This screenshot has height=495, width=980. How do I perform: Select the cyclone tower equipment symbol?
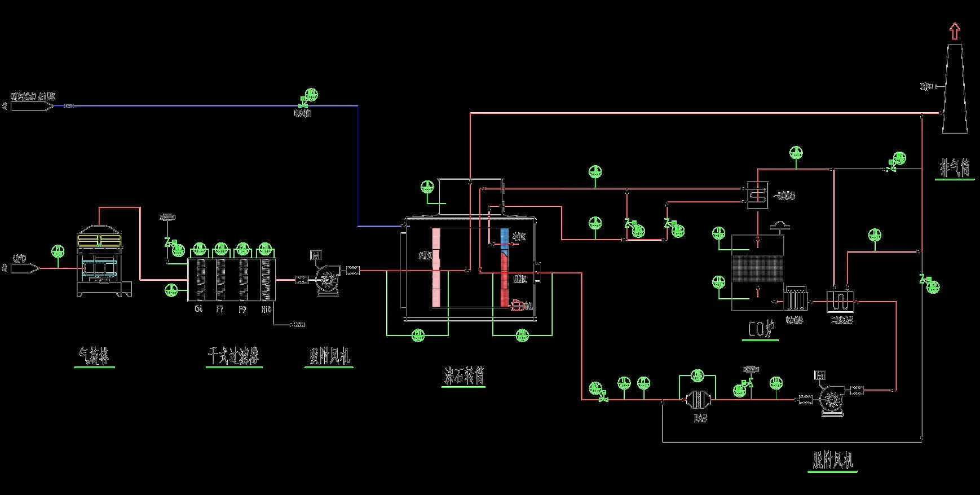[104, 262]
